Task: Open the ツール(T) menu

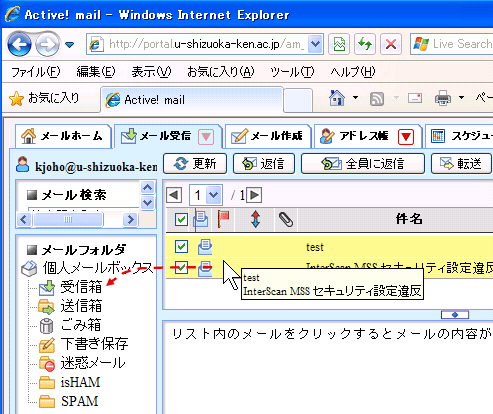Action: (x=292, y=72)
